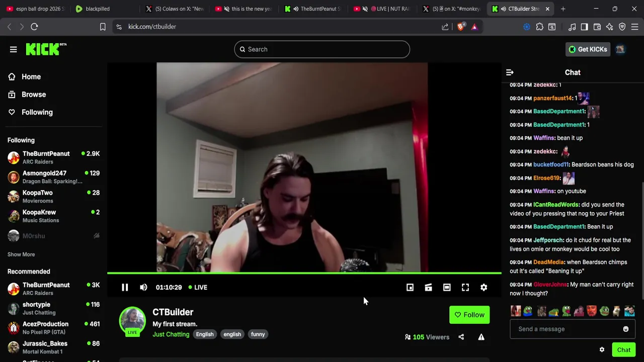Open Leo AI sparkle icon
Screen dimensions: 644x362
[x=610, y=27]
